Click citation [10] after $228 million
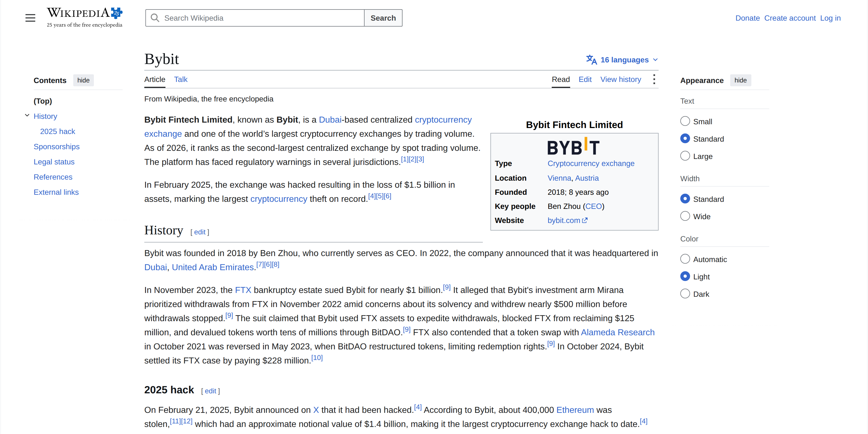The width and height of the screenshot is (868, 434). pos(317,358)
